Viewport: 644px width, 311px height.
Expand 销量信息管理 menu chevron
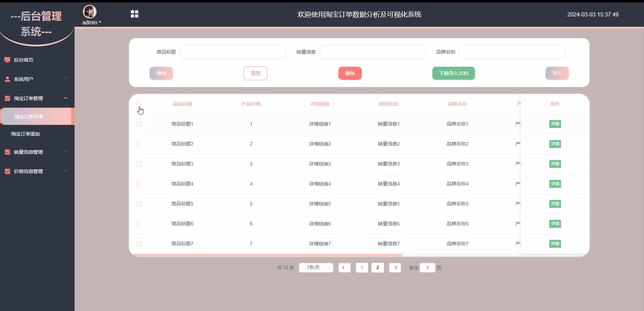[x=66, y=152]
